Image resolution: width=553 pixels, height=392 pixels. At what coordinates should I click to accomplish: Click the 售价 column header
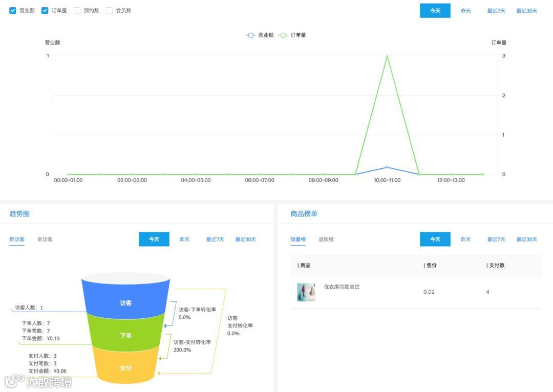pos(431,266)
